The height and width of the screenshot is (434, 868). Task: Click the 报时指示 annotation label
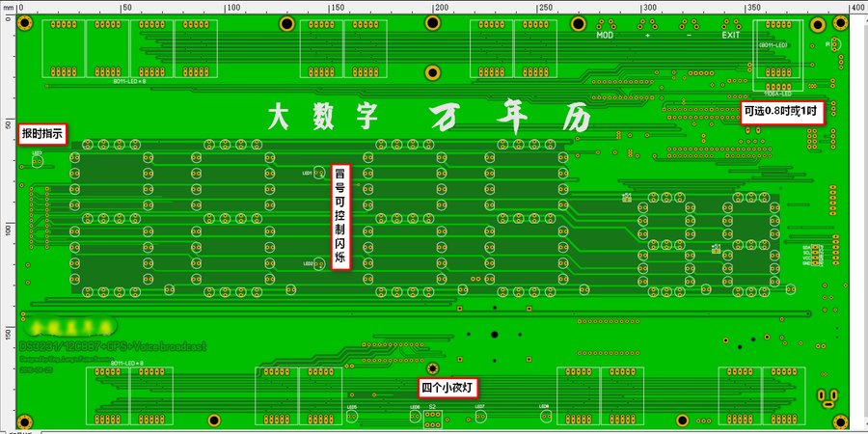pyautogui.click(x=43, y=135)
